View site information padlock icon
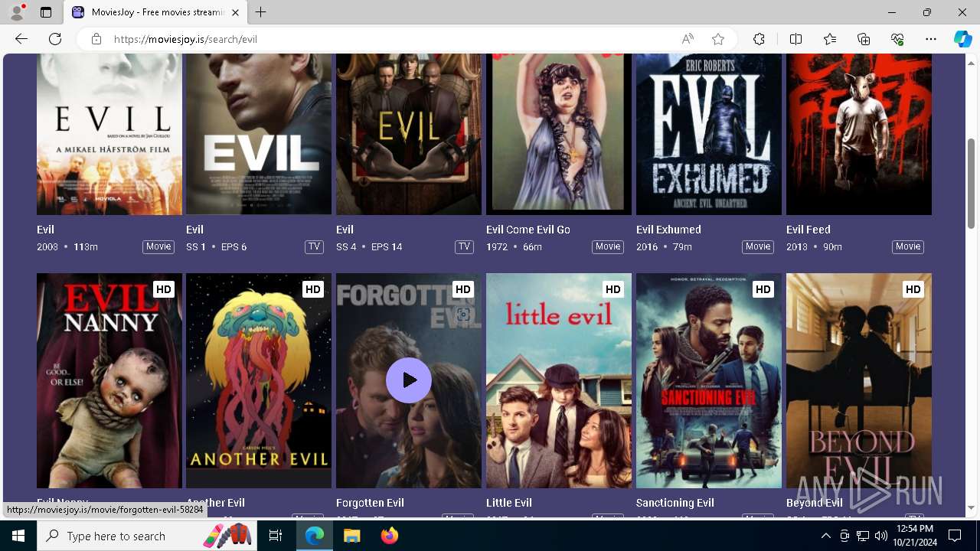Image resolution: width=980 pixels, height=551 pixels. pyautogui.click(x=96, y=39)
